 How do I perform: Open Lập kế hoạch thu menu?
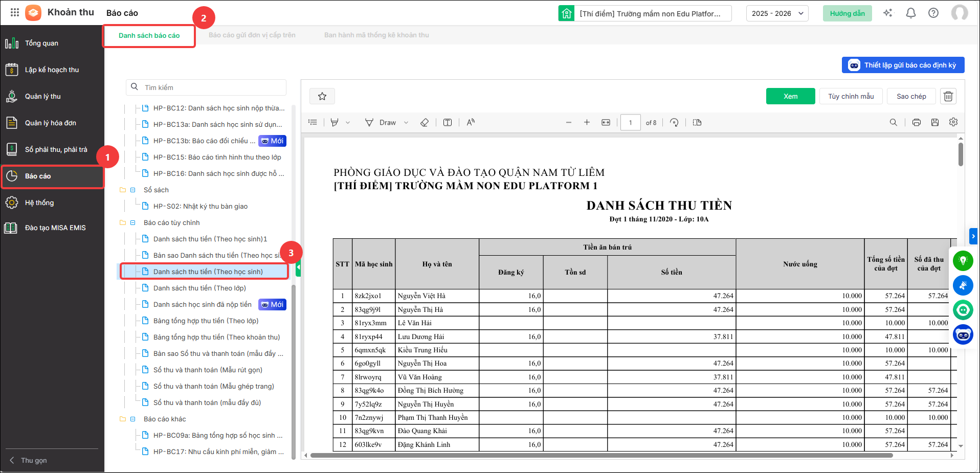coord(52,70)
